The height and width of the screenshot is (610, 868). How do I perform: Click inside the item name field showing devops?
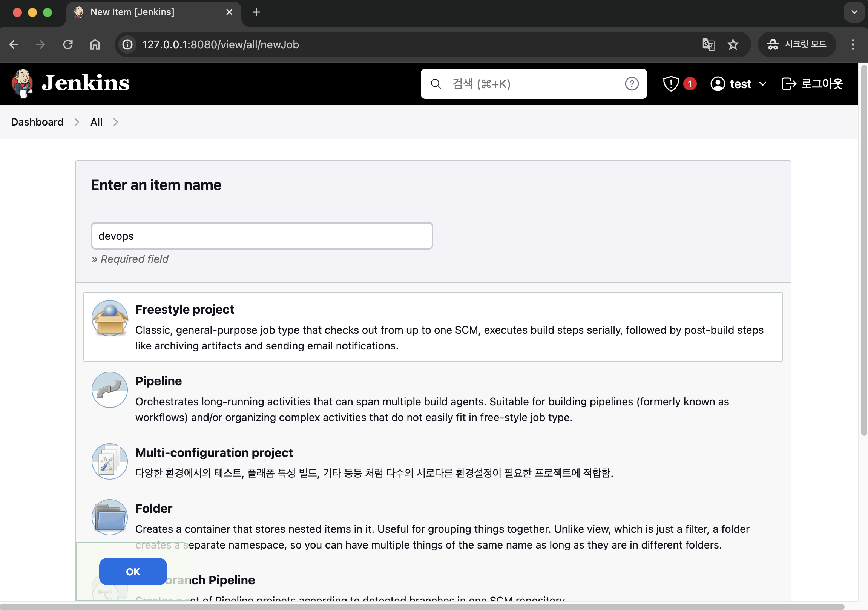(262, 236)
